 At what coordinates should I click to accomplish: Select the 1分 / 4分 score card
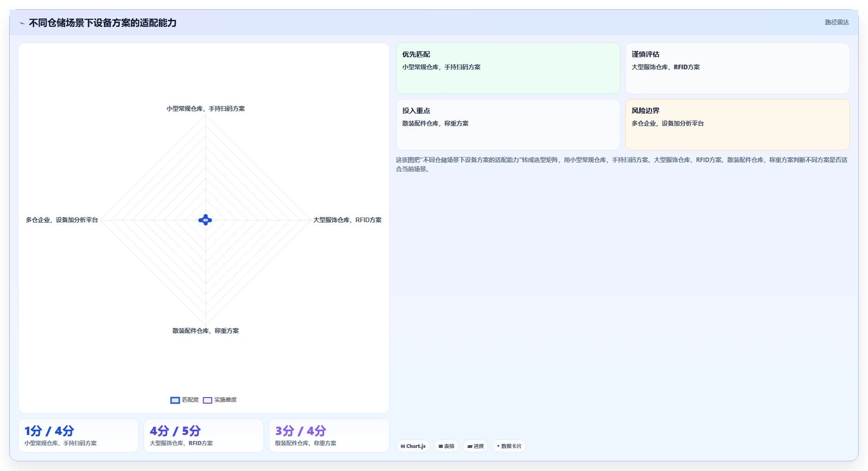(78, 435)
